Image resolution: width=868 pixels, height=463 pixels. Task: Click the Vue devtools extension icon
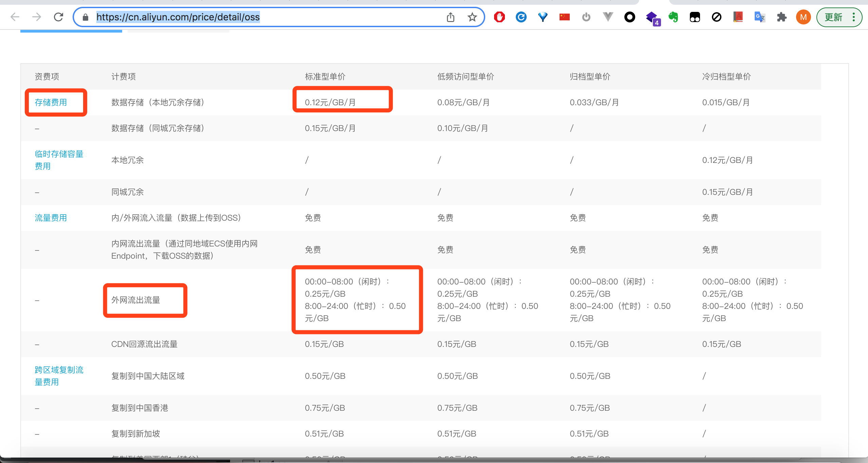click(x=608, y=17)
